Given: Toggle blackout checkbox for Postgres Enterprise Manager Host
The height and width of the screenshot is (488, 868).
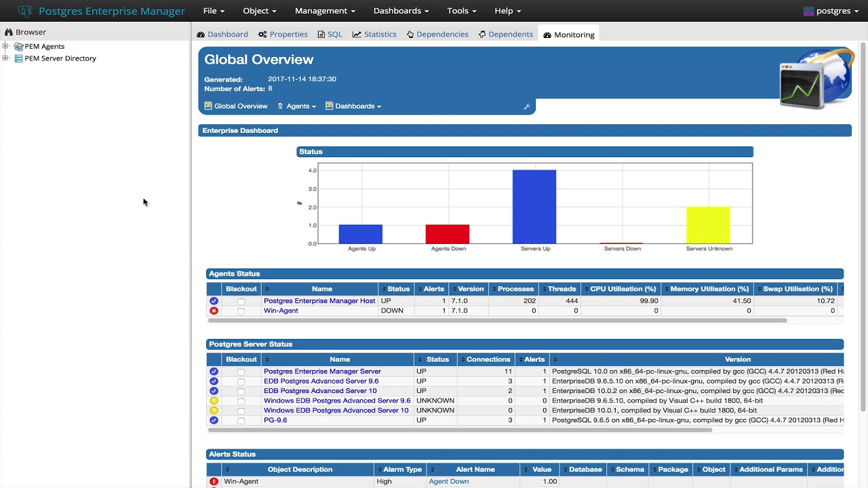Looking at the screenshot, I should coord(241,302).
